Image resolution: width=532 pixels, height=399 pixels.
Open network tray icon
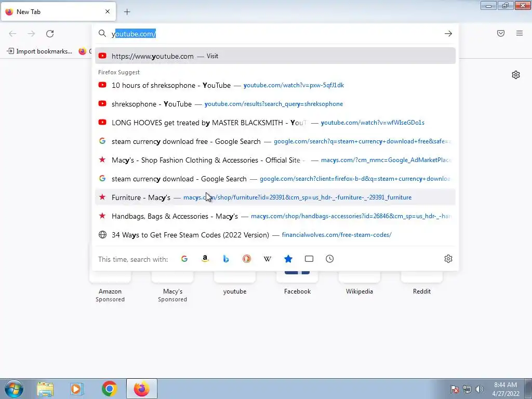click(467, 389)
